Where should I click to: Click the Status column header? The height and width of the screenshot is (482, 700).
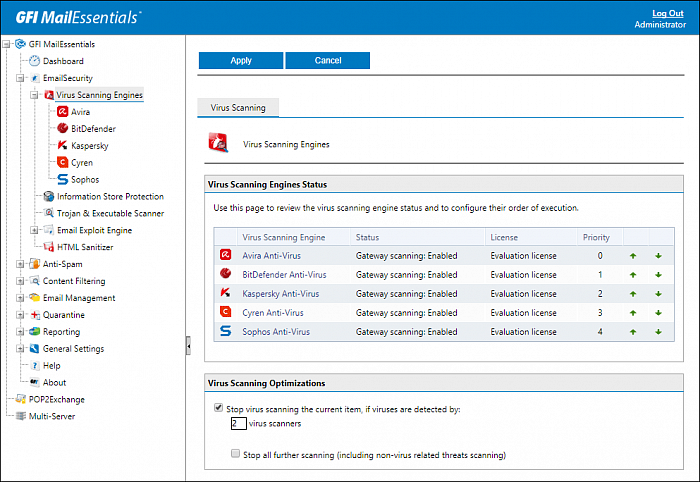(367, 237)
